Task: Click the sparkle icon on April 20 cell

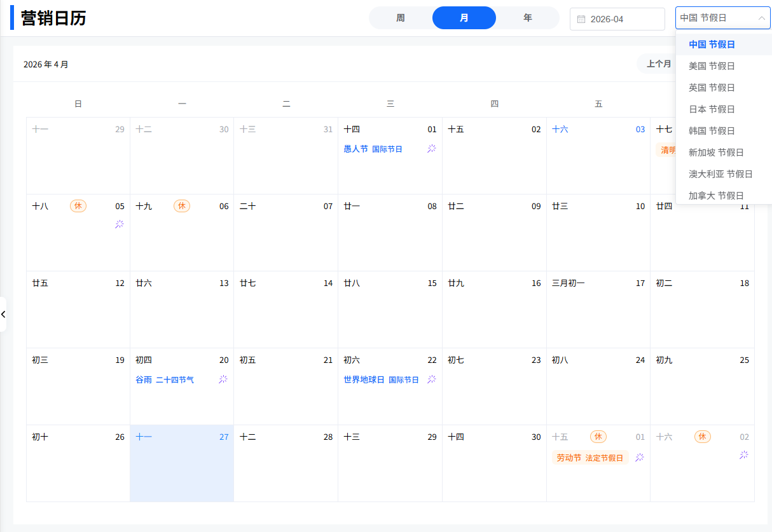Action: [x=223, y=379]
